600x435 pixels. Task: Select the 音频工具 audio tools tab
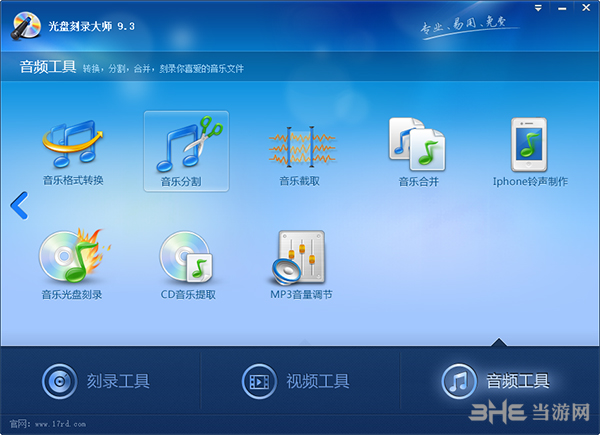496,381
